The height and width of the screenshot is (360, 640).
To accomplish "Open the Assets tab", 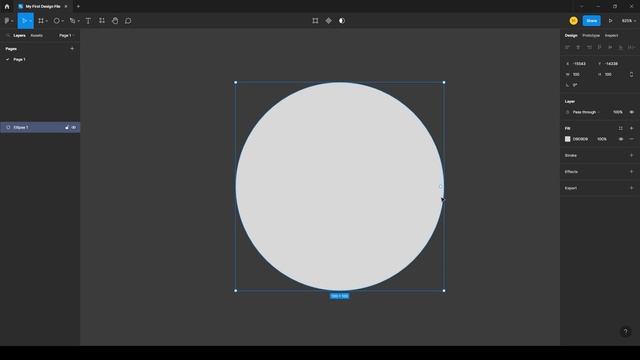I will [x=36, y=36].
